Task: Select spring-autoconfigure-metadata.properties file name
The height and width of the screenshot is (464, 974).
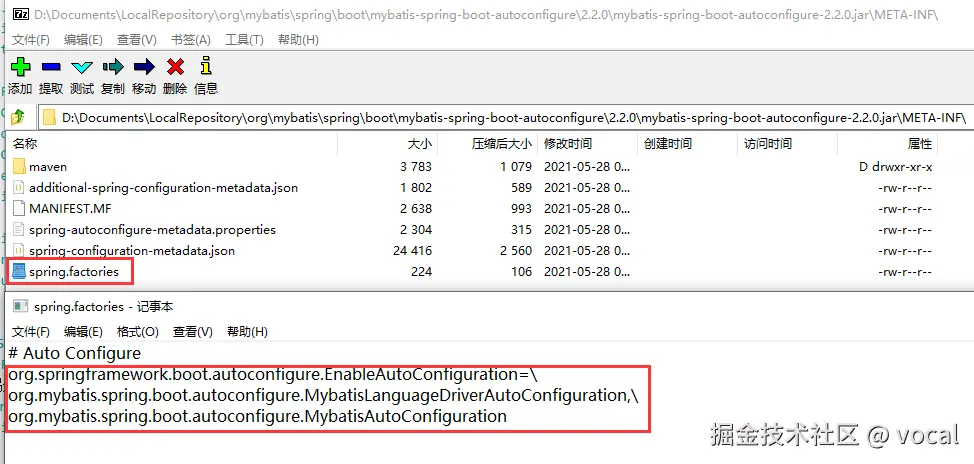Action: pos(152,230)
